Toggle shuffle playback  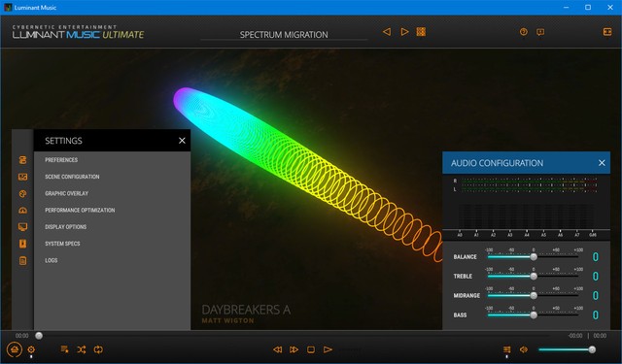click(82, 349)
